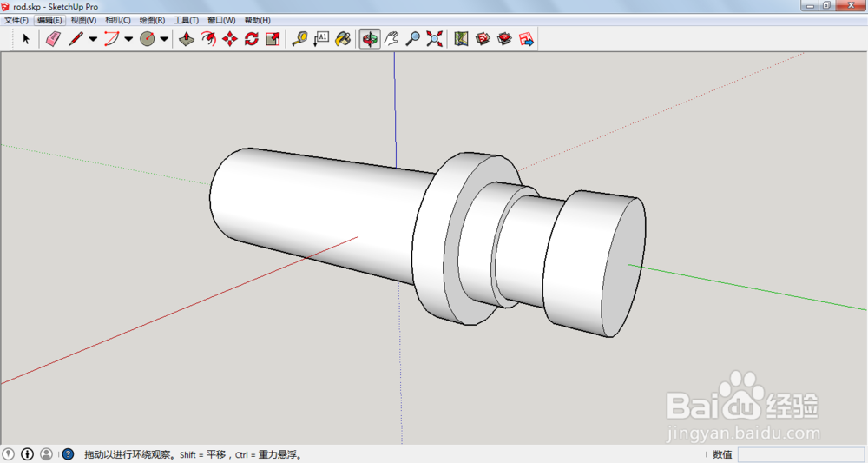The height and width of the screenshot is (463, 868).
Task: Activate the Zoom magnifier tool
Action: pyautogui.click(x=413, y=39)
